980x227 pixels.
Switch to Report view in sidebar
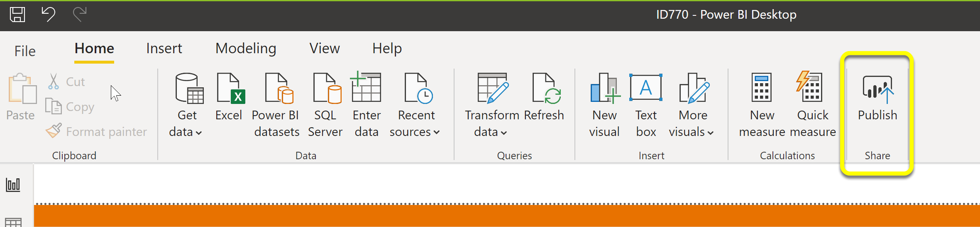pyautogui.click(x=13, y=185)
